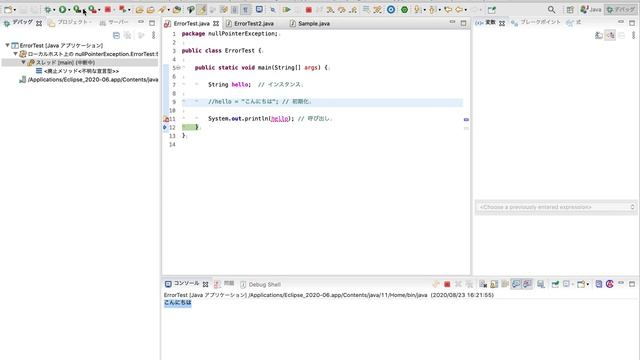Image resolution: width=640 pixels, height=360 pixels.
Task: Select the ブレークポイント tab
Action: (x=536, y=22)
